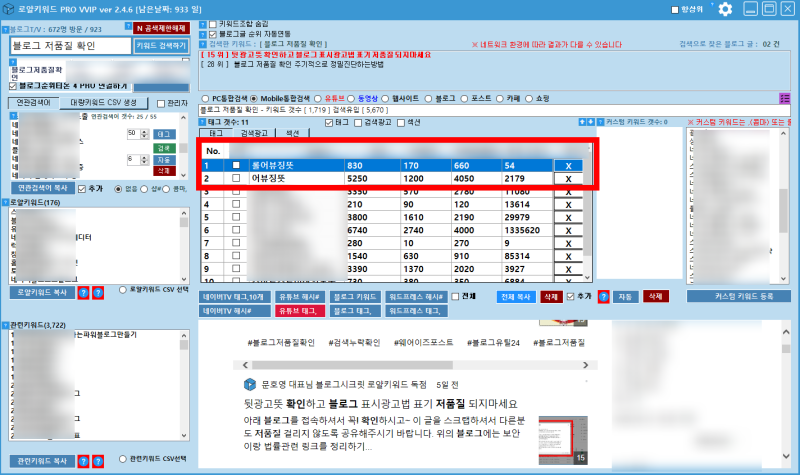Click help icon beside 로얄키워드(176) label
The image size is (800, 475).
pos(6,203)
